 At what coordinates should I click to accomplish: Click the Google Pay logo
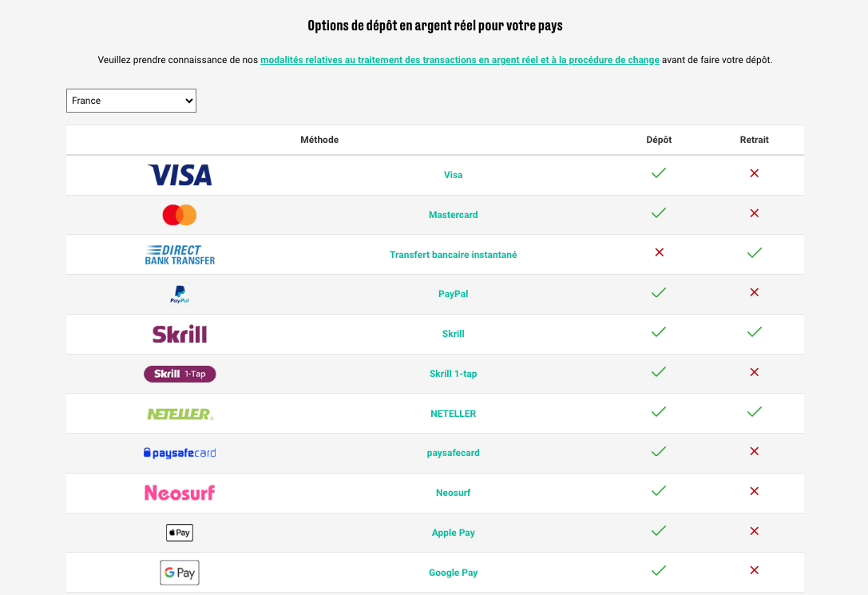(180, 573)
